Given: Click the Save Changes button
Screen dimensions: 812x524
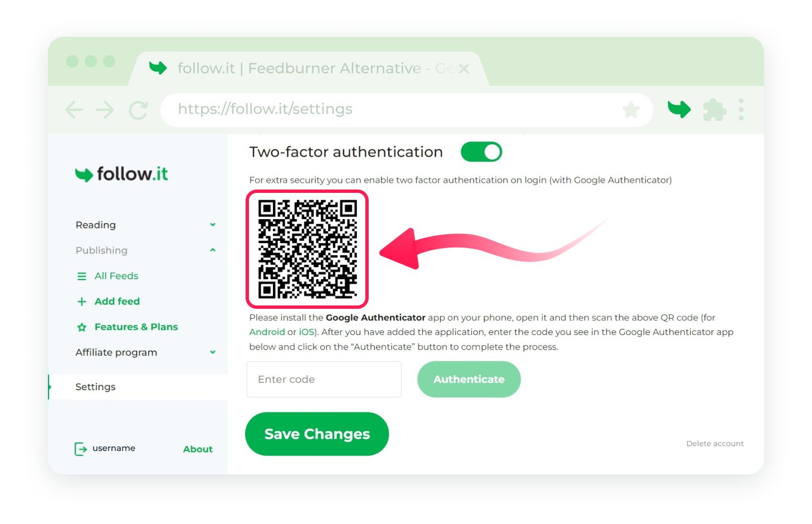Looking at the screenshot, I should click(x=317, y=434).
